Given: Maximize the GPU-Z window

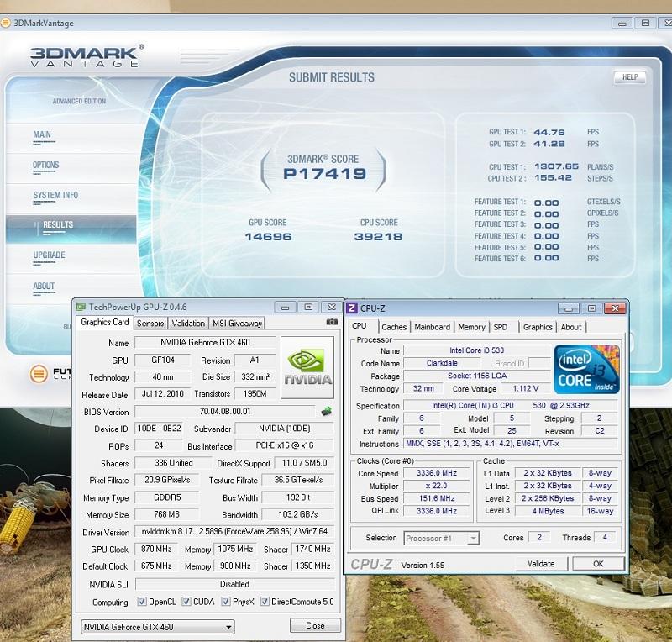Looking at the screenshot, I should [x=308, y=307].
